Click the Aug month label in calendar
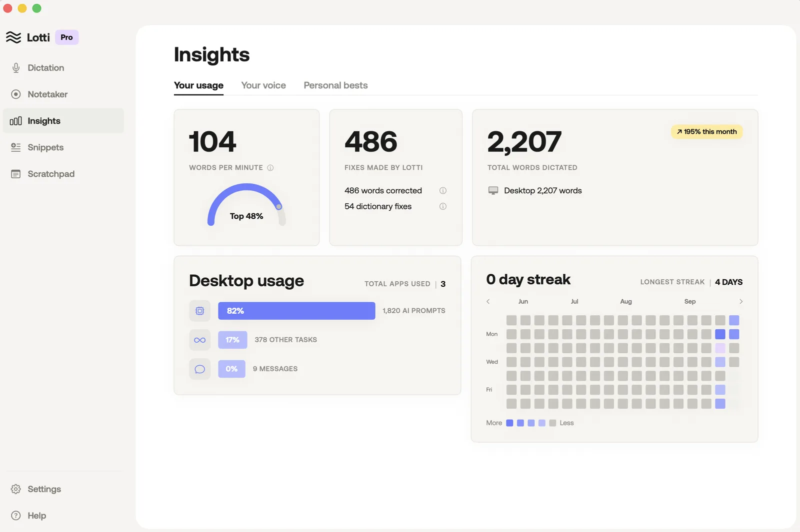Image resolution: width=800 pixels, height=532 pixels. point(626,302)
